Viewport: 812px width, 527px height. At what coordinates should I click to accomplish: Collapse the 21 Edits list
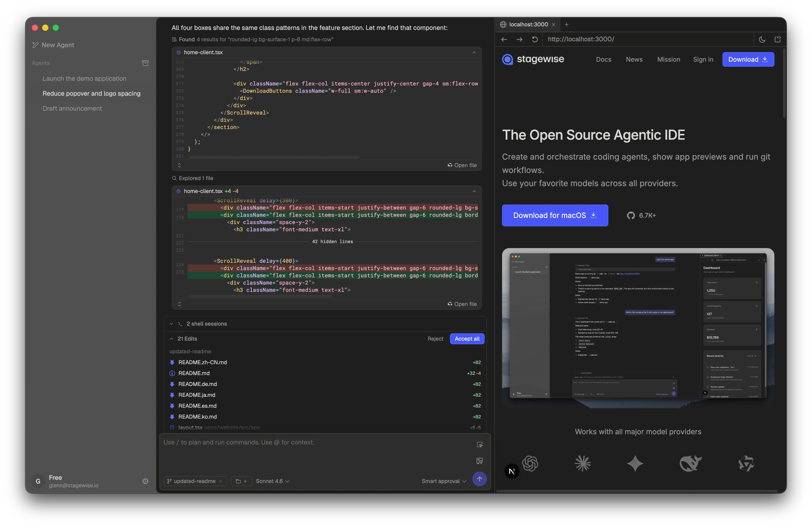point(171,339)
